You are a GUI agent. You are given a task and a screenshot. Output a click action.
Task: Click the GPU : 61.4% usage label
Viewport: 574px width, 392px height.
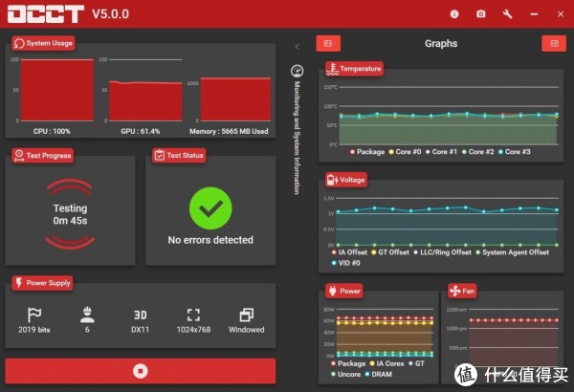[141, 131]
